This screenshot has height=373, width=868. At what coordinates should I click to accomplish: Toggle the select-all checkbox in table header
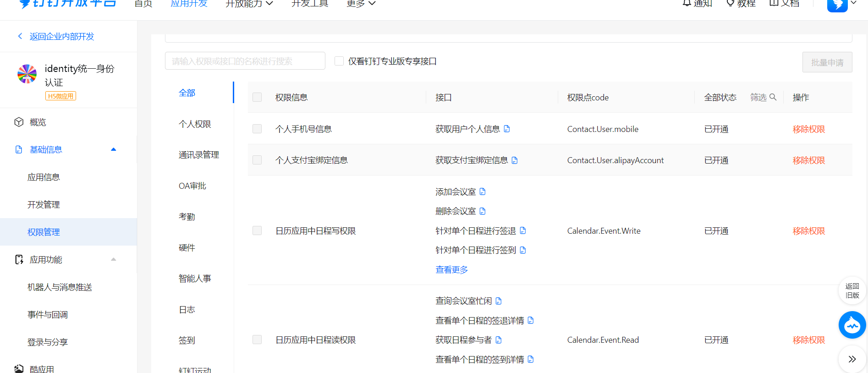(x=257, y=97)
